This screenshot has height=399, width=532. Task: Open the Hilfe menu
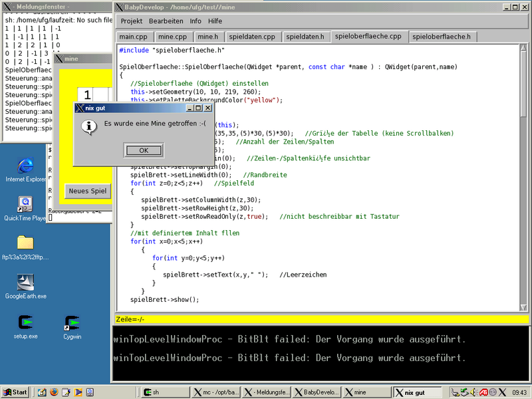pos(215,21)
